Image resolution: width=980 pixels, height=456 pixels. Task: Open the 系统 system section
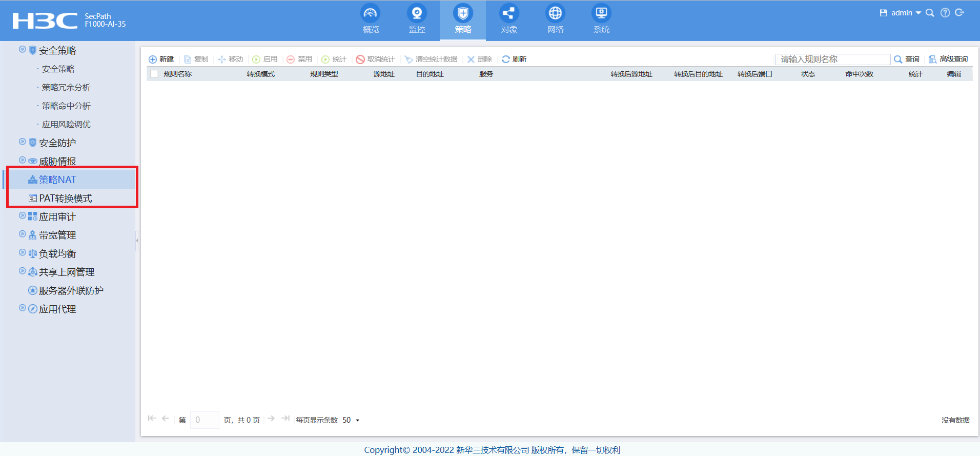(x=601, y=19)
